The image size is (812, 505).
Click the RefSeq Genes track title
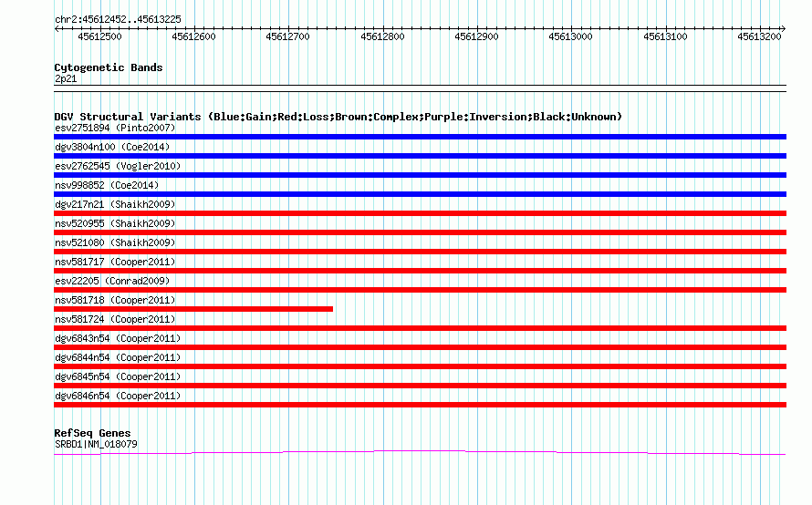(x=92, y=433)
